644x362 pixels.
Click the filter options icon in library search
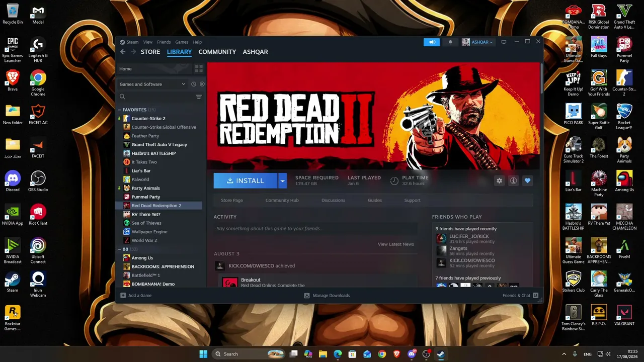199,97
